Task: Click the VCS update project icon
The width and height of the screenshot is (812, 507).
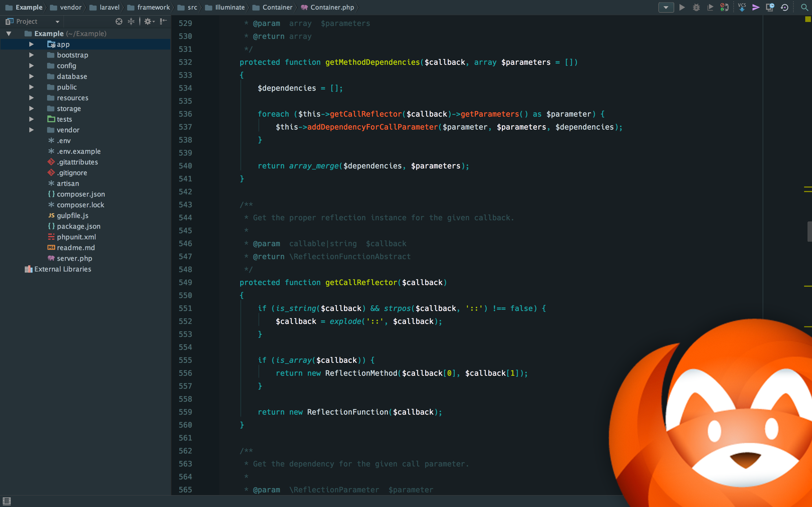Action: (x=742, y=7)
